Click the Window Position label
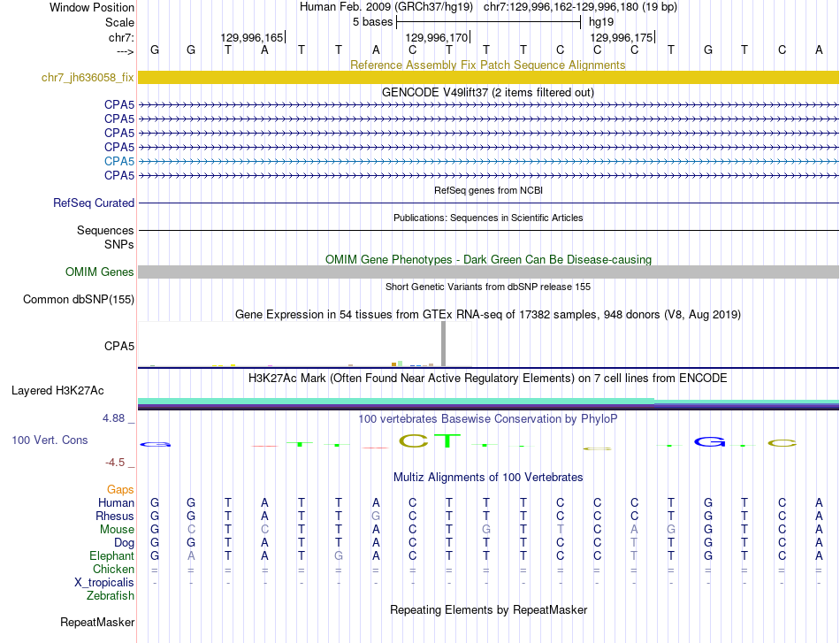Viewport: 840px width, 643px height. pyautogui.click(x=92, y=7)
